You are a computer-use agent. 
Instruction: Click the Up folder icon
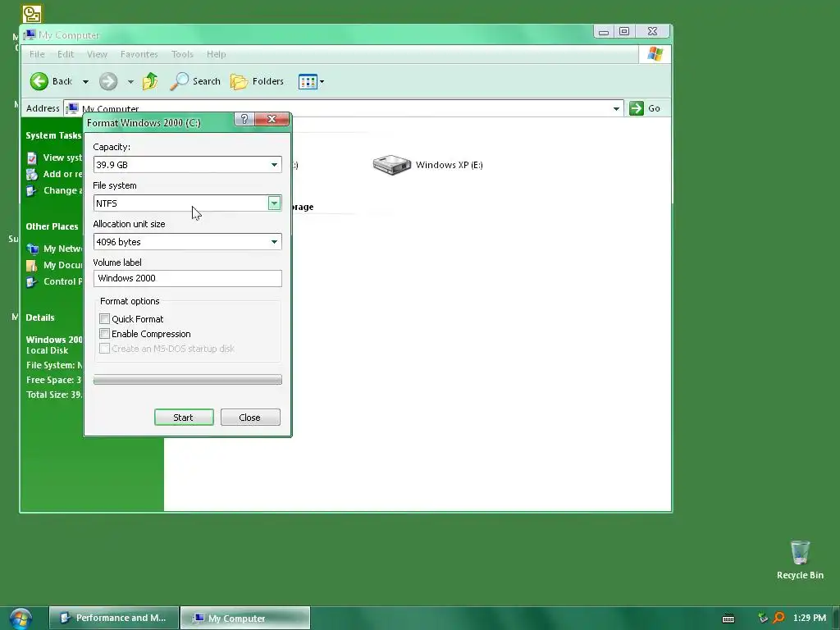click(150, 81)
